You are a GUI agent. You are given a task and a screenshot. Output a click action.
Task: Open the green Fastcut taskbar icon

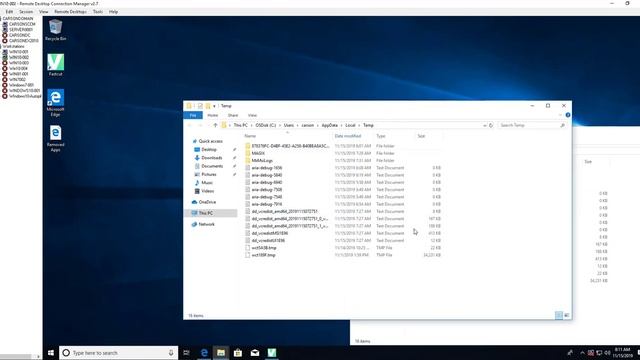(272, 353)
